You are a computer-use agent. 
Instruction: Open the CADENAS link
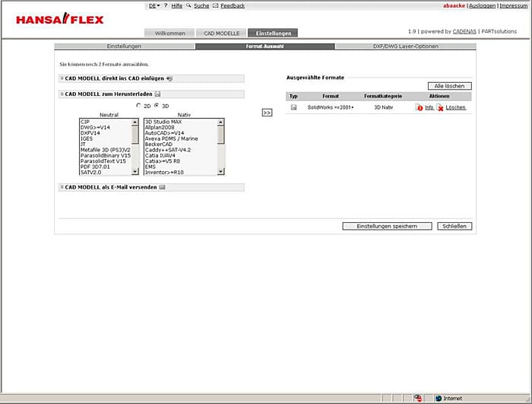pos(464,31)
